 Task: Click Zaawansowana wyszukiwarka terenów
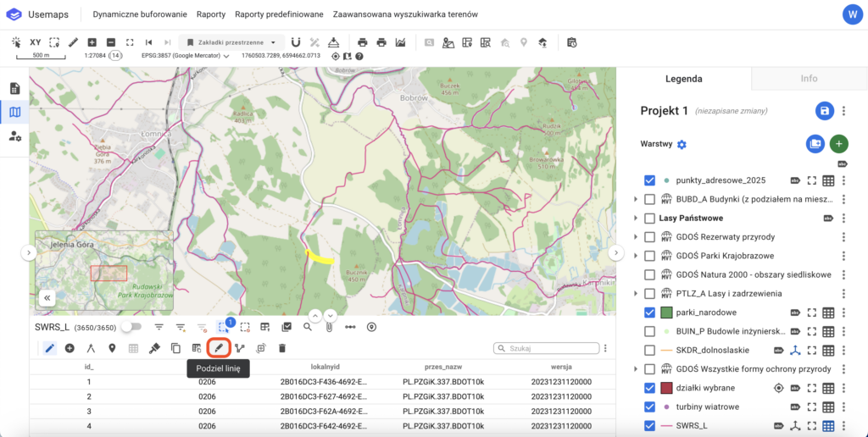pos(405,15)
